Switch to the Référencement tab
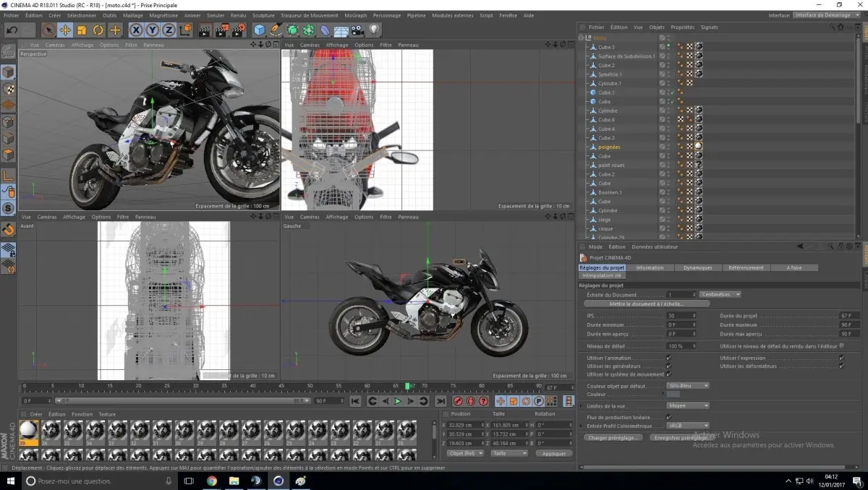Screen dimensions: 868x490 click(746, 267)
